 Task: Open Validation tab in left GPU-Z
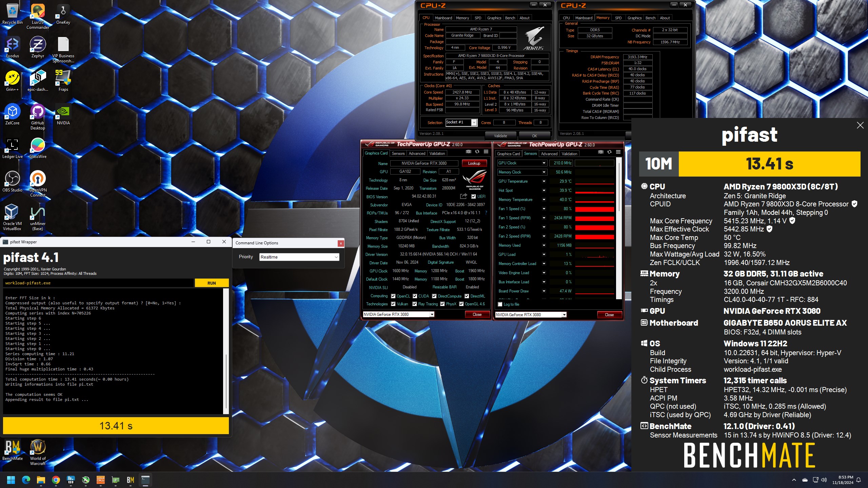point(437,154)
